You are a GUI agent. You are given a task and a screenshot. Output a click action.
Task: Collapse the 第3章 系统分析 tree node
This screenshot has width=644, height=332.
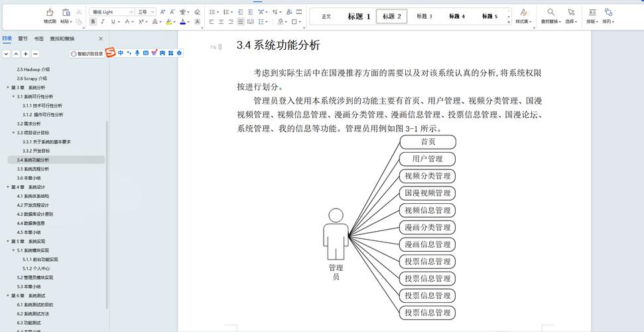8,88
